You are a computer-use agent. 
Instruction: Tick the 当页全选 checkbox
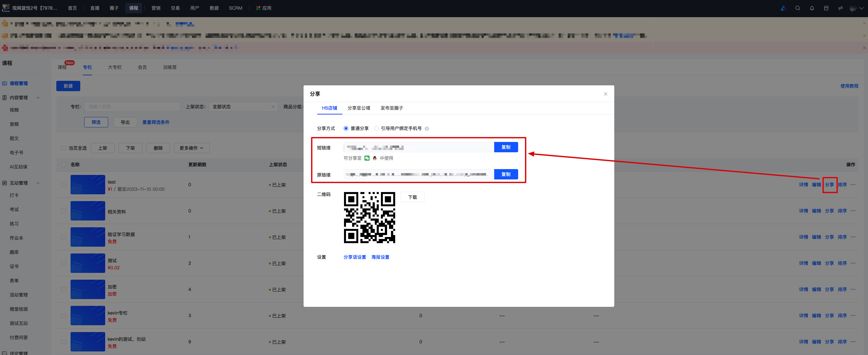(64, 148)
